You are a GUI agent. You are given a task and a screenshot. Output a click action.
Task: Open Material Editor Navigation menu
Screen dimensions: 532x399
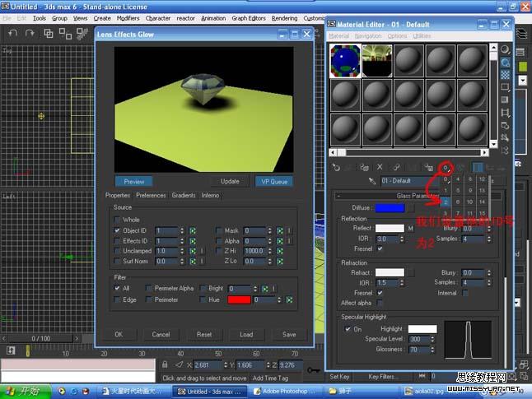[368, 36]
